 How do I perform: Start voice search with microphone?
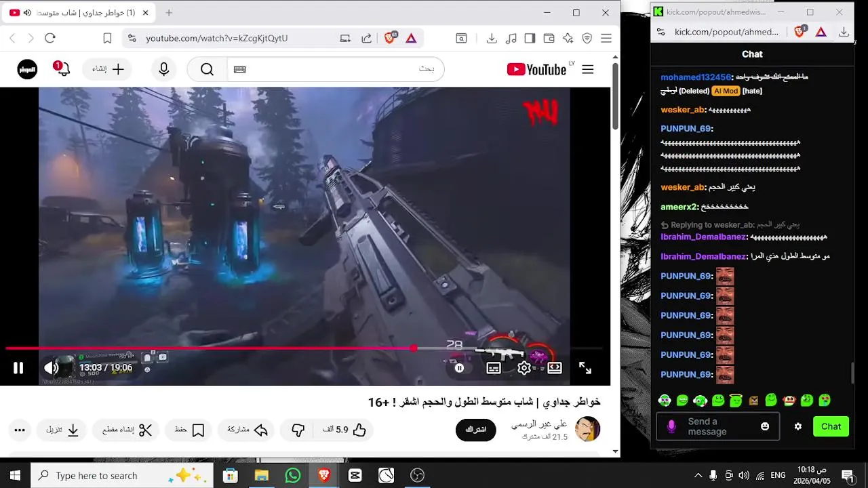point(163,69)
